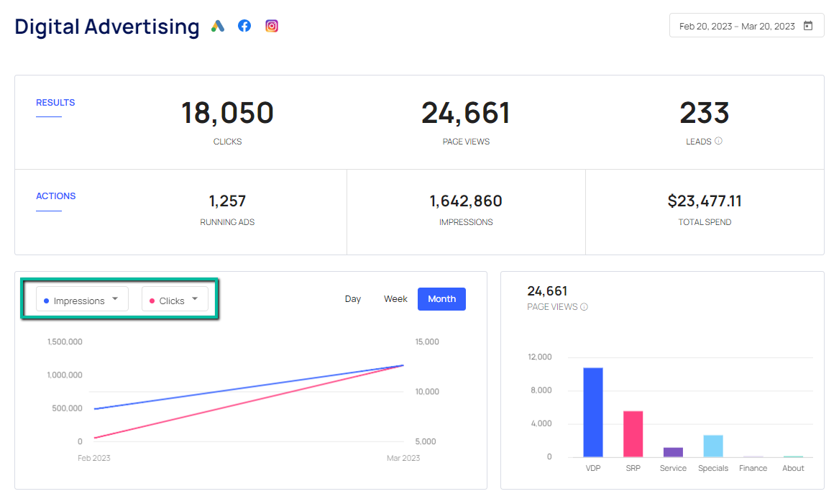
Task: Switch chart to Week view
Action: pyautogui.click(x=395, y=299)
